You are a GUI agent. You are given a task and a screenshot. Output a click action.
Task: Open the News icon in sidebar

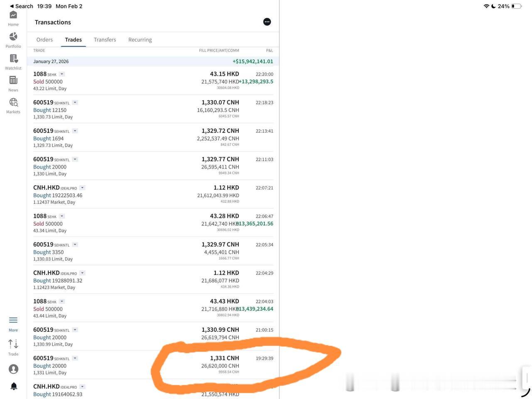click(x=13, y=80)
